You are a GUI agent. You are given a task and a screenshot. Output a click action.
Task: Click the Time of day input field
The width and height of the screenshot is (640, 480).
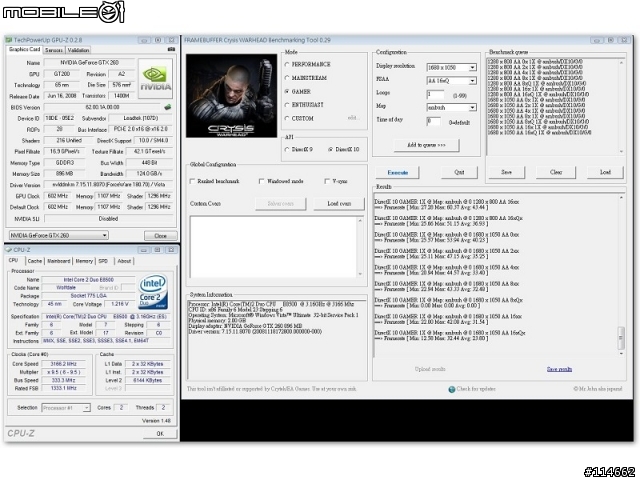click(433, 122)
